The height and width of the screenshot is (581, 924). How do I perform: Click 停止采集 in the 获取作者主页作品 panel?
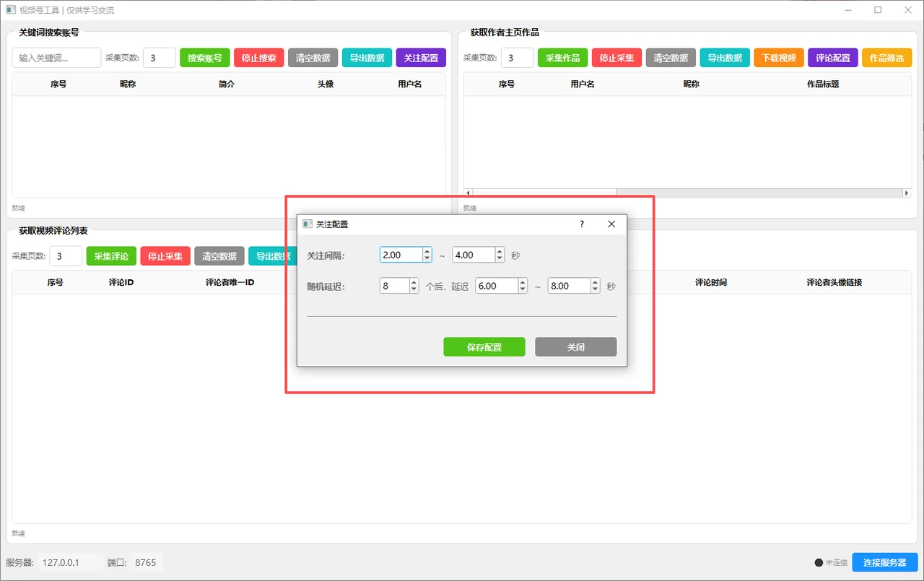617,58
